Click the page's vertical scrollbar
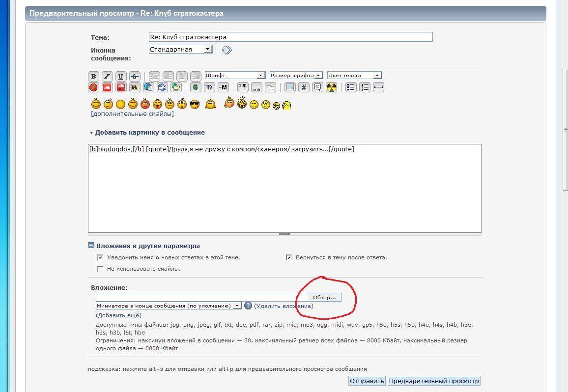568x392 pixels. [565, 129]
